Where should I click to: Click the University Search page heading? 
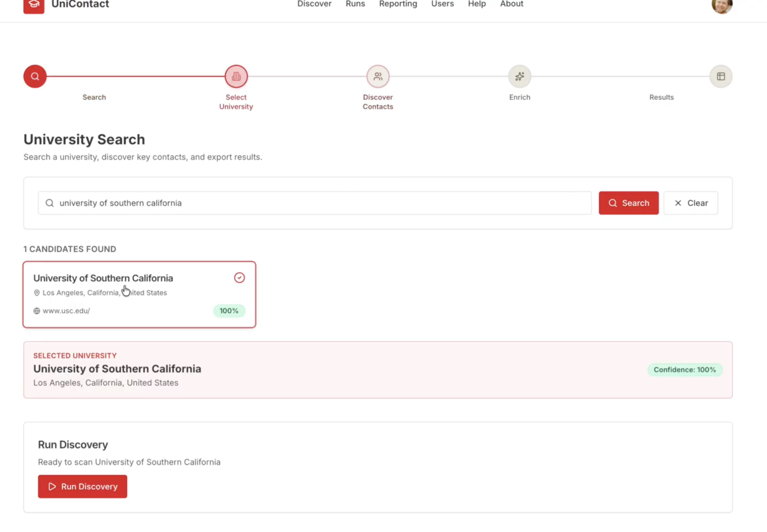tap(84, 139)
